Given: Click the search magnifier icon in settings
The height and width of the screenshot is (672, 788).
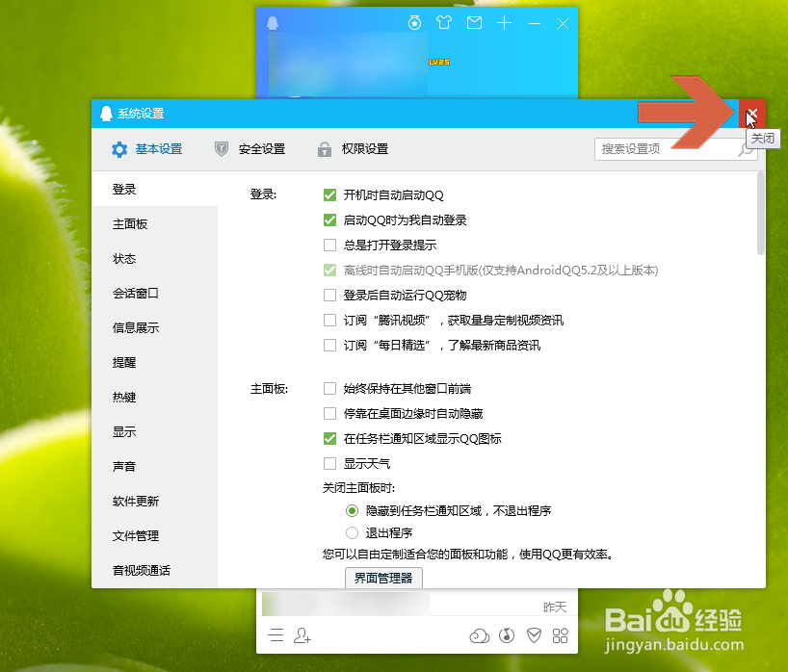Looking at the screenshot, I should pyautogui.click(x=746, y=149).
